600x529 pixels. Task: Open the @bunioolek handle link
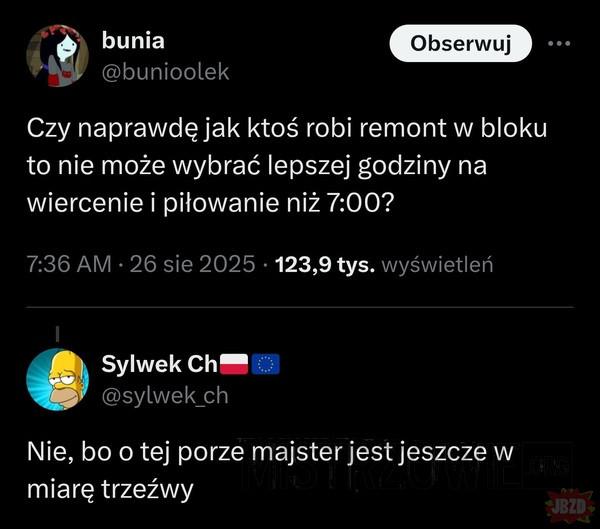(165, 72)
